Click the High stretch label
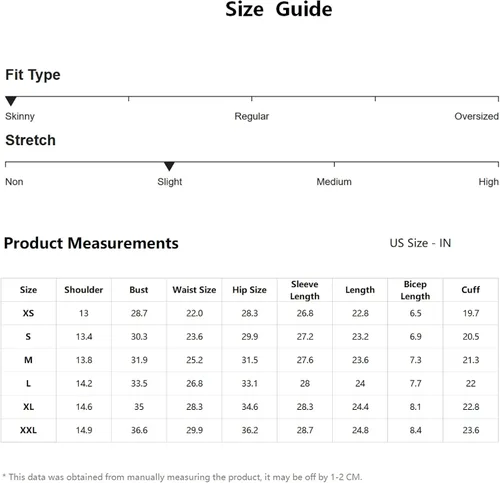Image resolution: width=500 pixels, height=483 pixels. pyautogui.click(x=488, y=182)
